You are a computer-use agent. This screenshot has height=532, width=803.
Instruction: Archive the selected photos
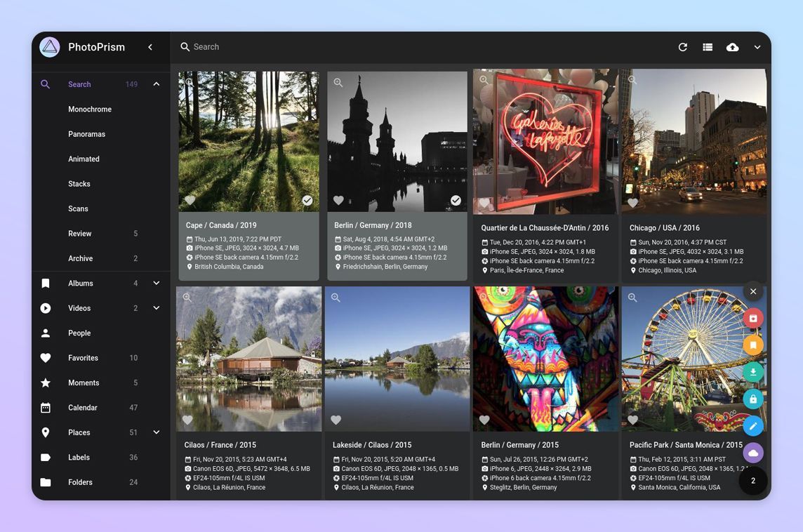(753, 318)
